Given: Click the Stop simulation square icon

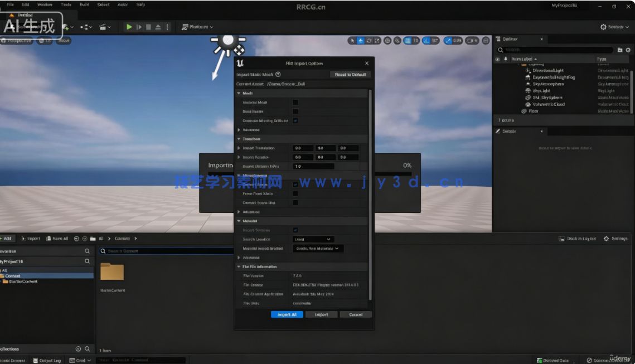Looking at the screenshot, I should tap(149, 27).
